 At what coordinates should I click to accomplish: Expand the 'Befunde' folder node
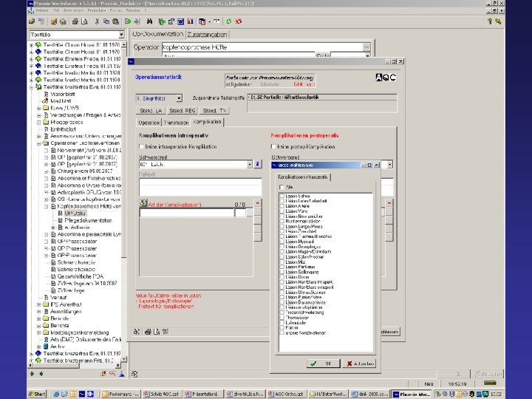coord(38,318)
